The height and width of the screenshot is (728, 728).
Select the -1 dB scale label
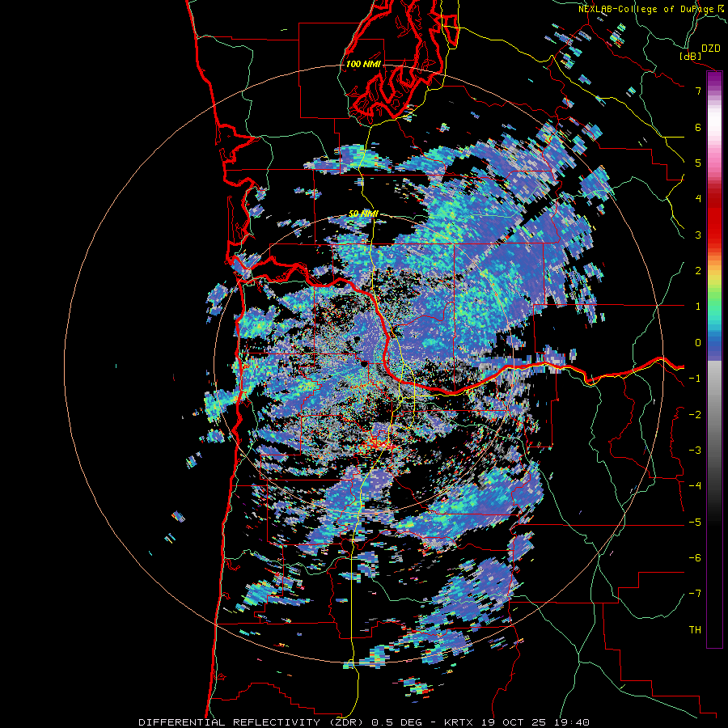(695, 378)
